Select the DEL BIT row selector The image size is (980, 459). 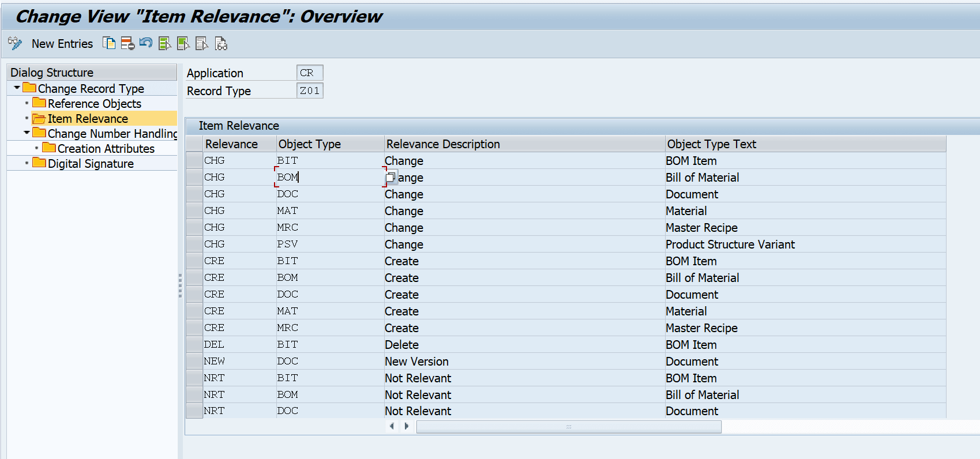pyautogui.click(x=194, y=344)
